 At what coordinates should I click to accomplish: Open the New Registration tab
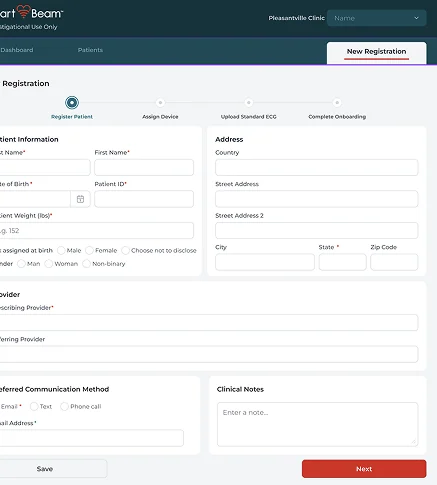(x=376, y=53)
